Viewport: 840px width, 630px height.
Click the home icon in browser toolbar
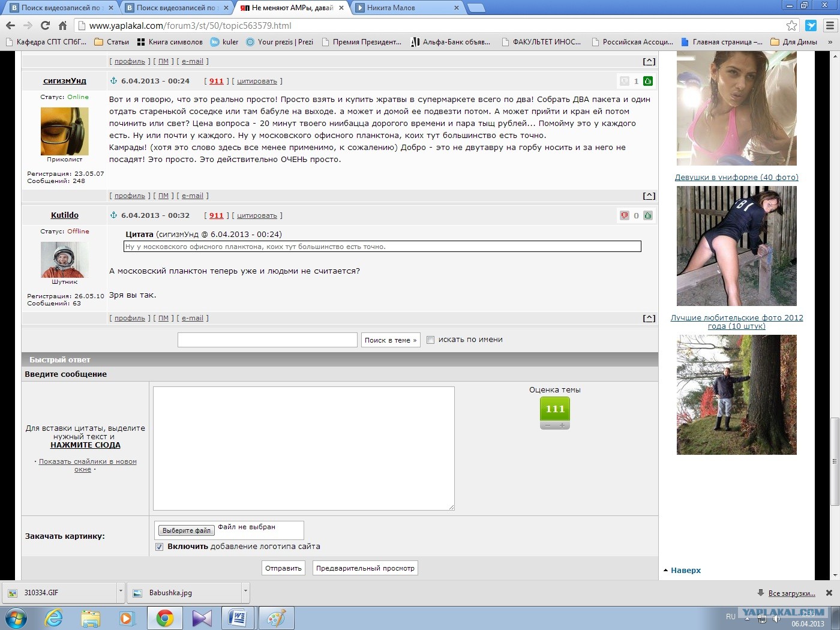click(x=62, y=26)
